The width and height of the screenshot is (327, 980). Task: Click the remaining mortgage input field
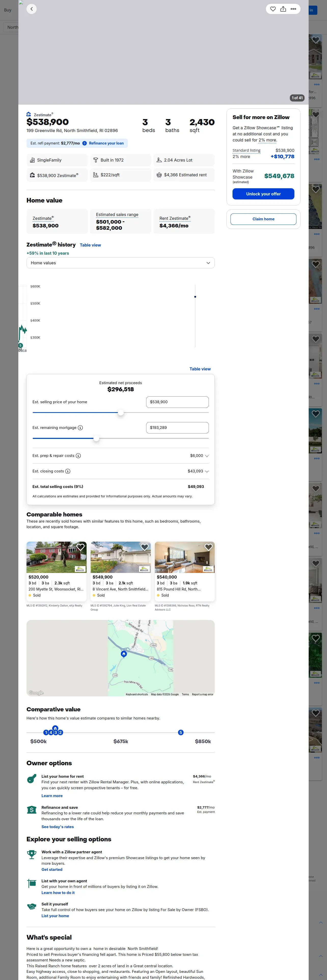(178, 428)
